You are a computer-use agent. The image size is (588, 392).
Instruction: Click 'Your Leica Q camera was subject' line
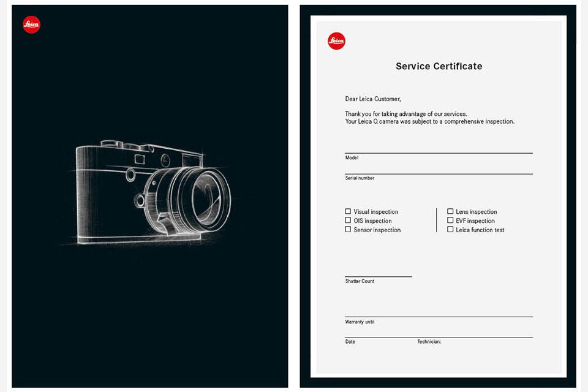point(430,121)
